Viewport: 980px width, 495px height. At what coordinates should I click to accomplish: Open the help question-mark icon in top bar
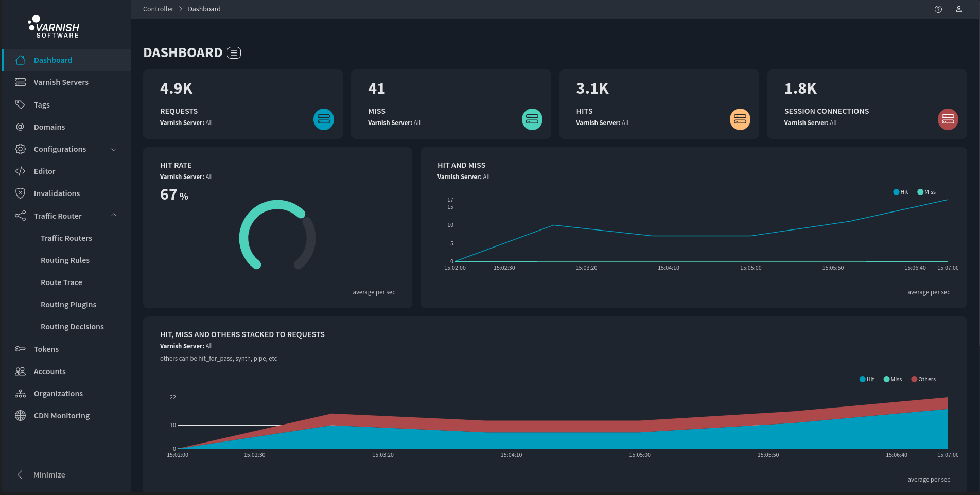938,9
